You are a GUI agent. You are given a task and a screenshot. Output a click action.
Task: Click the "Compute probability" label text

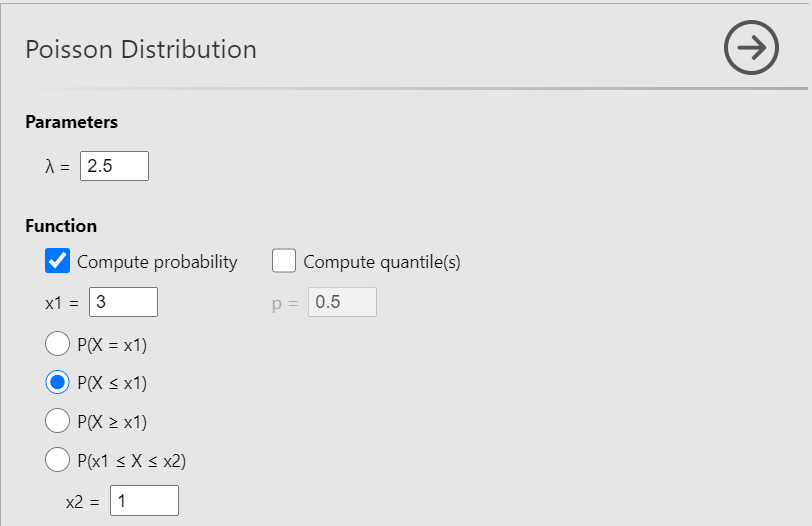(157, 262)
